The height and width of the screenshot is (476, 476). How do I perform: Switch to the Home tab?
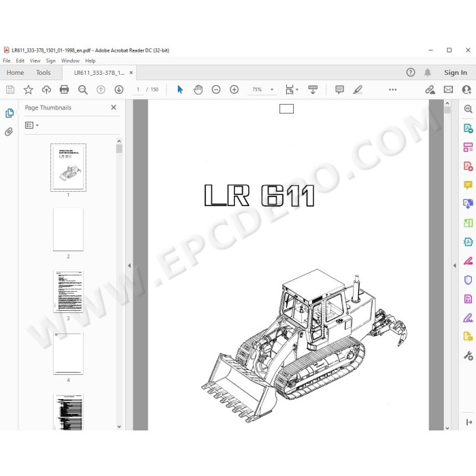15,73
